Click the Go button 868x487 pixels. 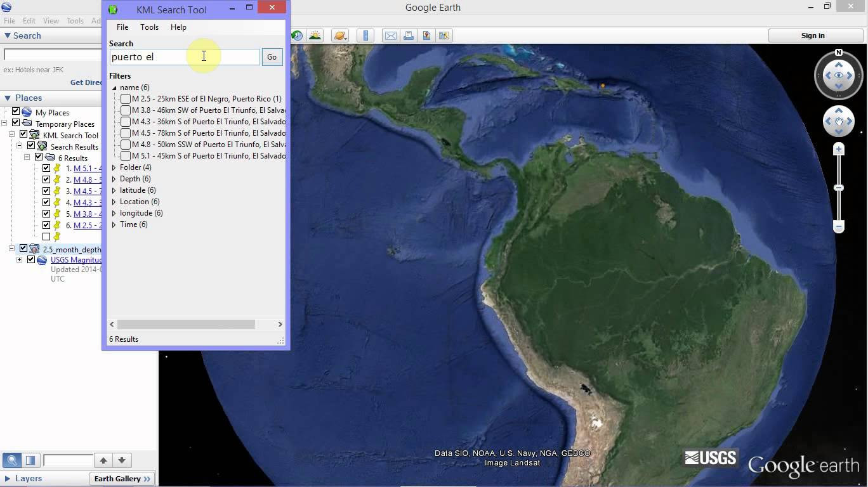(272, 57)
